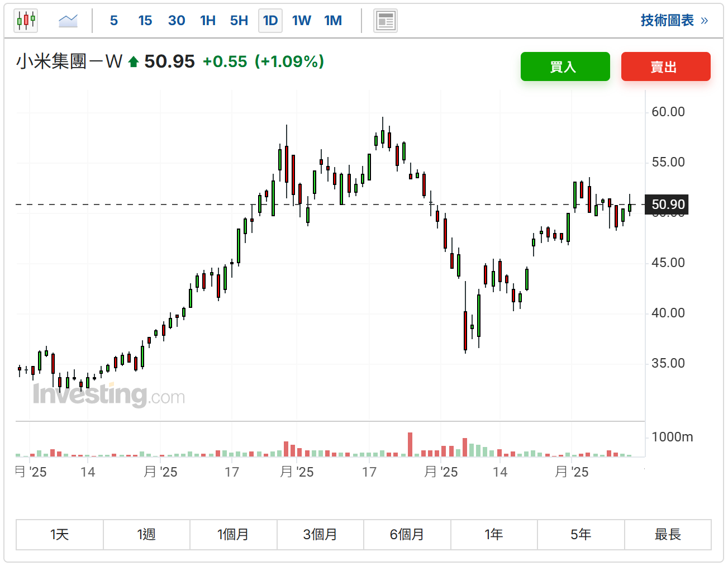Choose the 1H interval
The height and width of the screenshot is (566, 728).
208,21
